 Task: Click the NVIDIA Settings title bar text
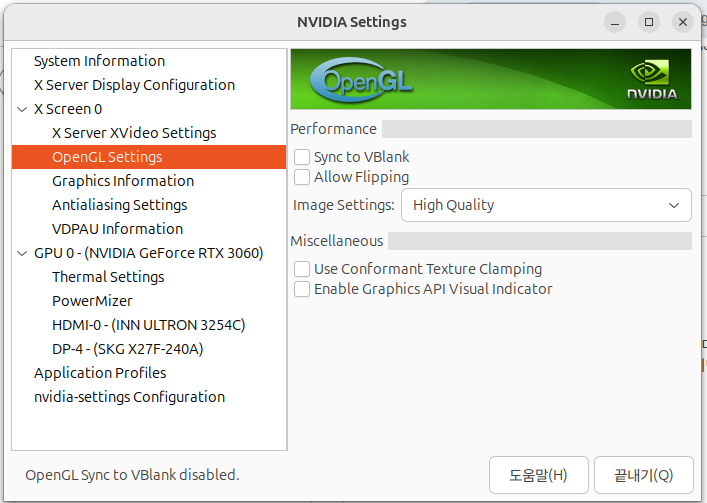click(352, 22)
